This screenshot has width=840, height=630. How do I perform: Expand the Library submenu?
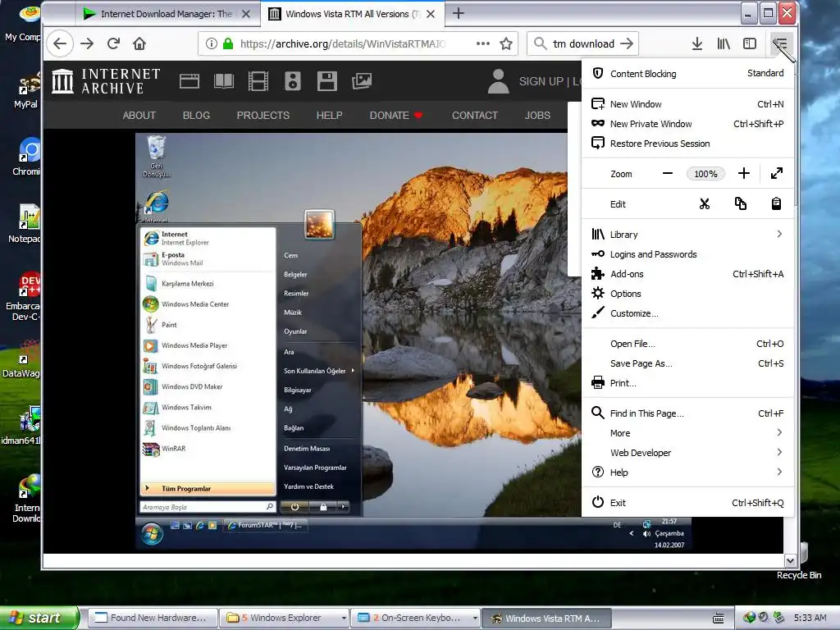point(687,234)
